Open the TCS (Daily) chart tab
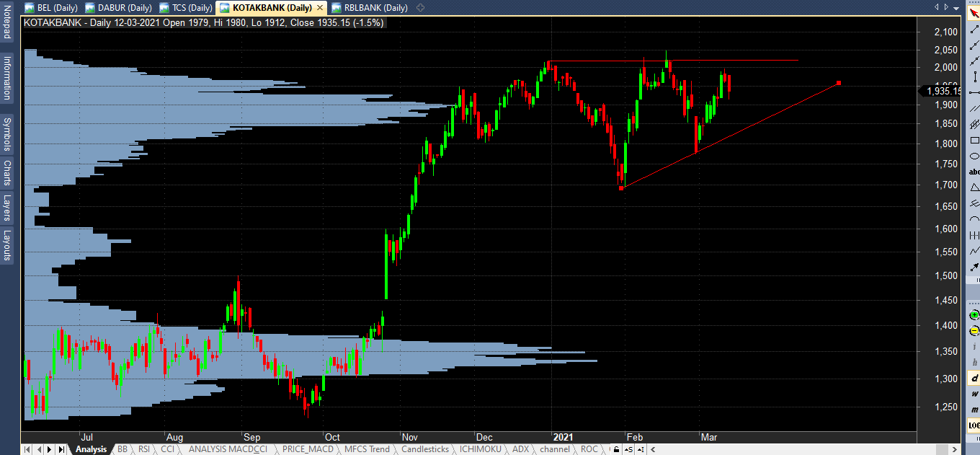 pos(185,7)
